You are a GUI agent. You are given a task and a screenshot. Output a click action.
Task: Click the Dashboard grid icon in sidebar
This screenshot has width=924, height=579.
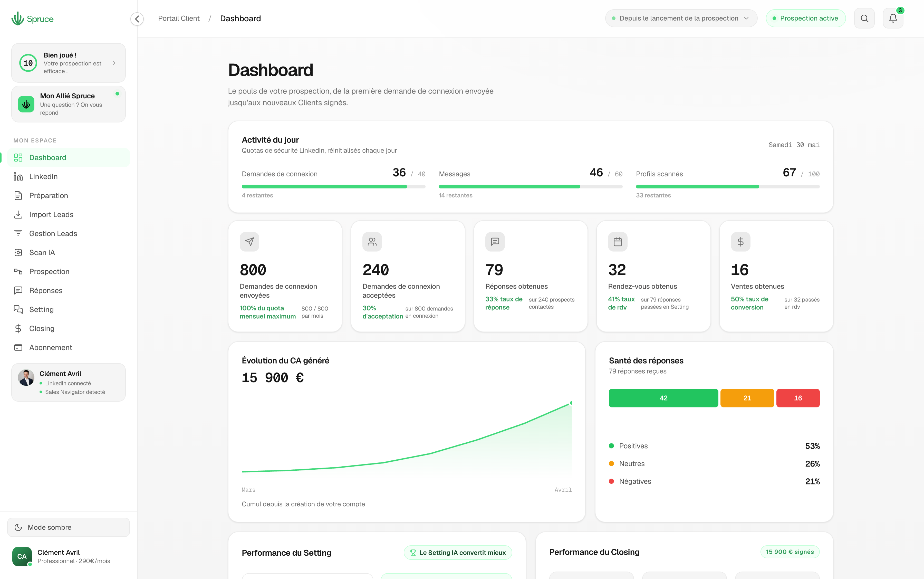(x=18, y=157)
